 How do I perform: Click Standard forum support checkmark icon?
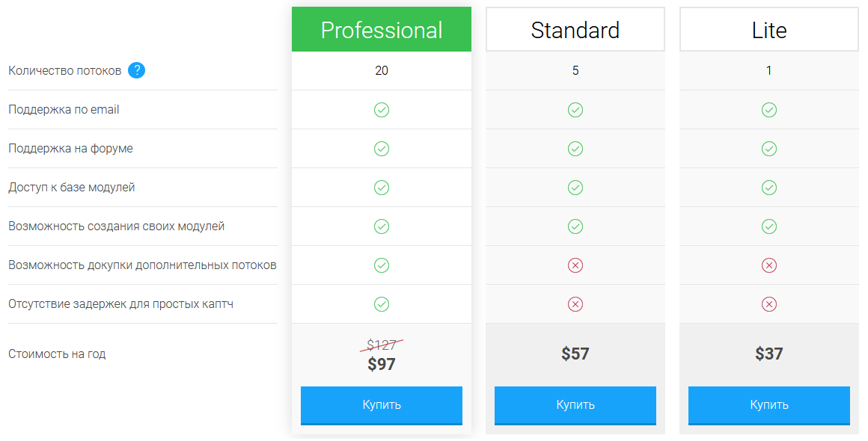click(575, 149)
